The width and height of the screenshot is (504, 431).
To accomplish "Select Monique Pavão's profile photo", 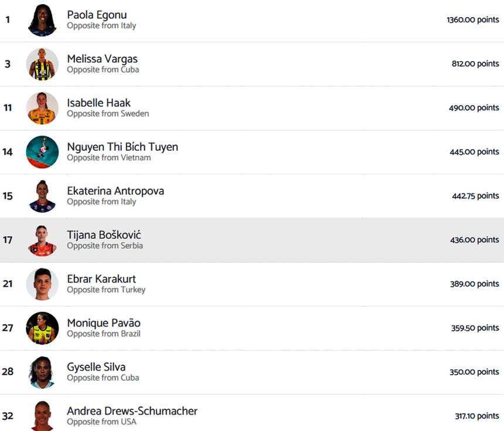I will (42, 328).
